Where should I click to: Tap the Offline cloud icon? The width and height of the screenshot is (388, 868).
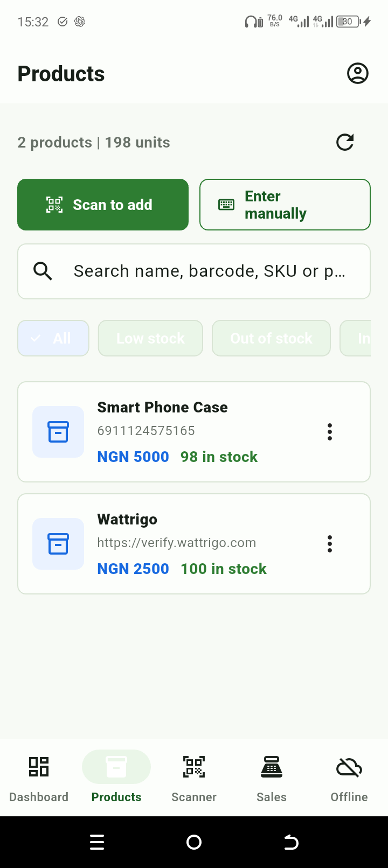tap(349, 767)
